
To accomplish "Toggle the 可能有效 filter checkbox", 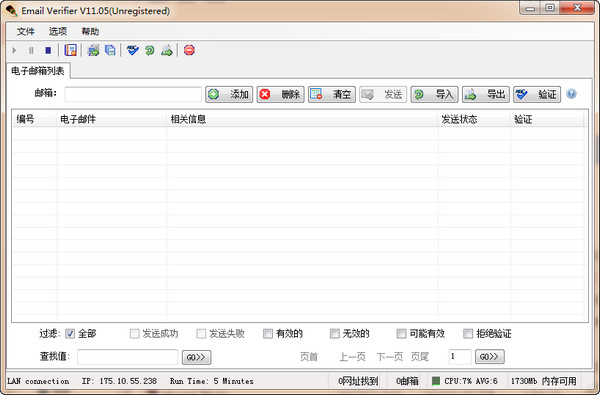I will tap(401, 334).
